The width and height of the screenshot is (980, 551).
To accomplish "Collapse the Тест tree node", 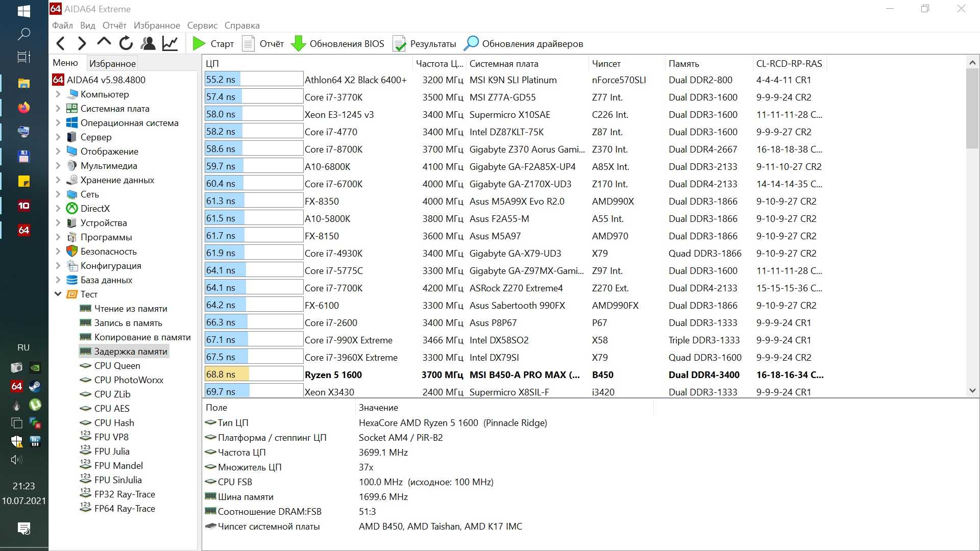I will [x=58, y=294].
